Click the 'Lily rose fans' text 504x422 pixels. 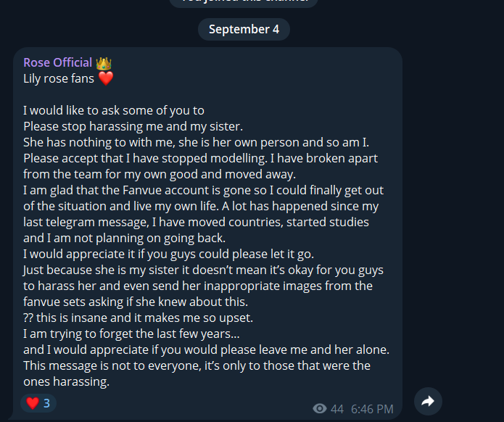click(59, 78)
